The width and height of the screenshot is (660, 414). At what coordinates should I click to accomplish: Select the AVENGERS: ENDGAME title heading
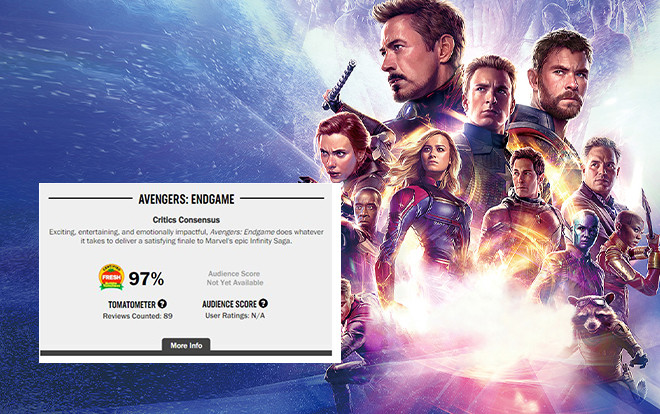186,199
